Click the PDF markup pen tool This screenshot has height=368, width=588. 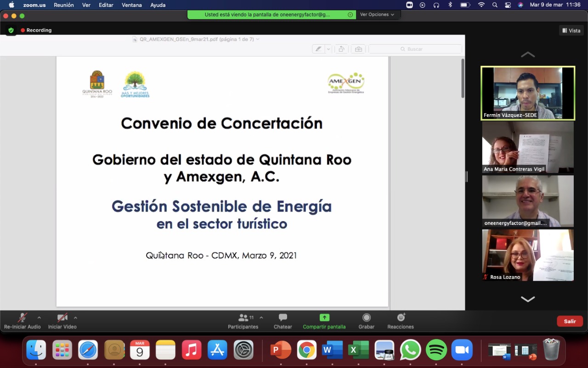[318, 49]
